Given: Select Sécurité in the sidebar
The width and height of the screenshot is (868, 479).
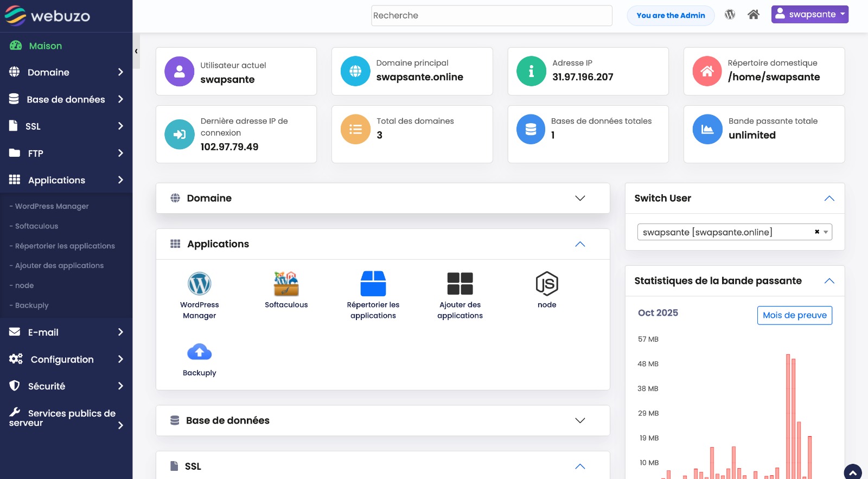Looking at the screenshot, I should pyautogui.click(x=66, y=386).
